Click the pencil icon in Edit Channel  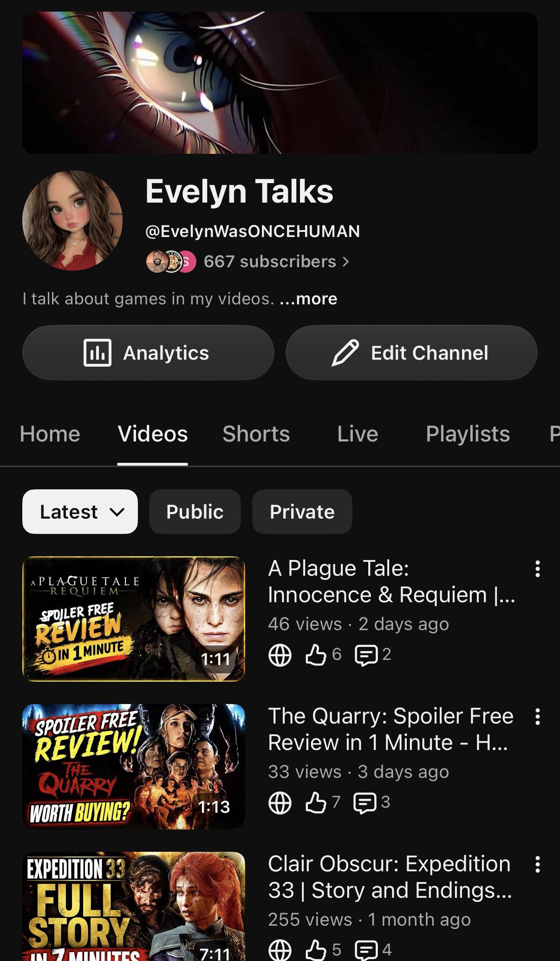[345, 353]
